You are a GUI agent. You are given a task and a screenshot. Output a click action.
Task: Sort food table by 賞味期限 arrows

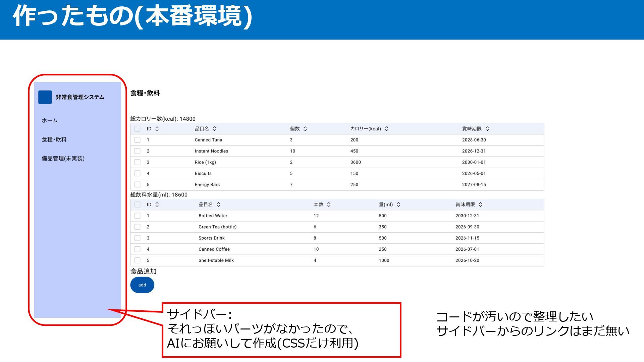point(487,129)
